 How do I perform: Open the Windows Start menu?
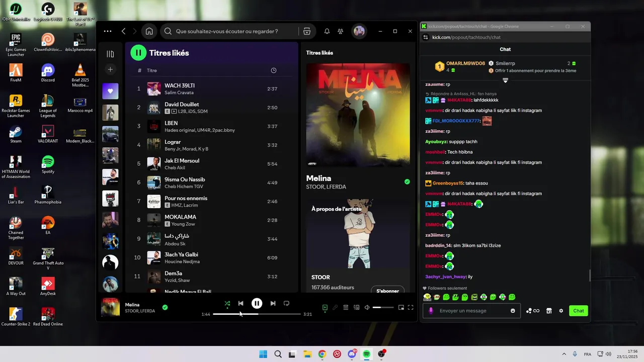pyautogui.click(x=263, y=354)
